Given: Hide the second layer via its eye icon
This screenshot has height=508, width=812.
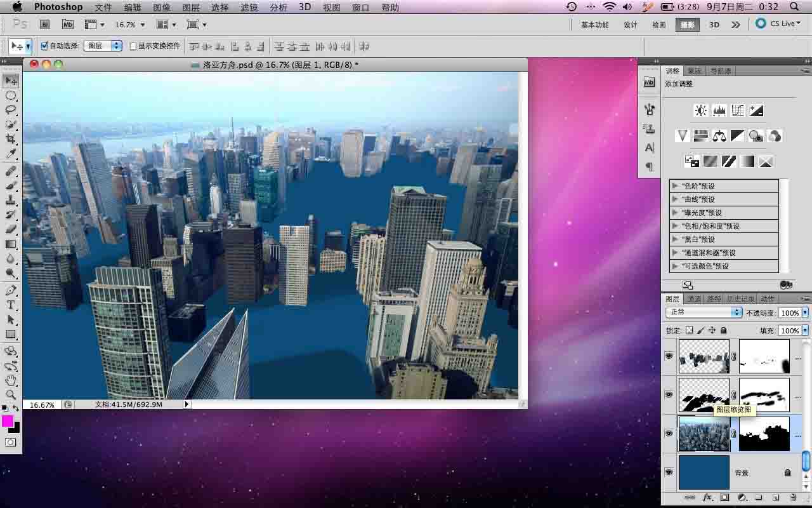Looking at the screenshot, I should pyautogui.click(x=669, y=394).
